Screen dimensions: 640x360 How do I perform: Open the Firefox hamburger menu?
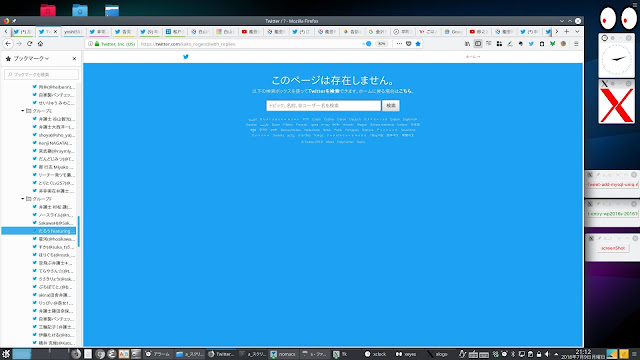(x=576, y=44)
